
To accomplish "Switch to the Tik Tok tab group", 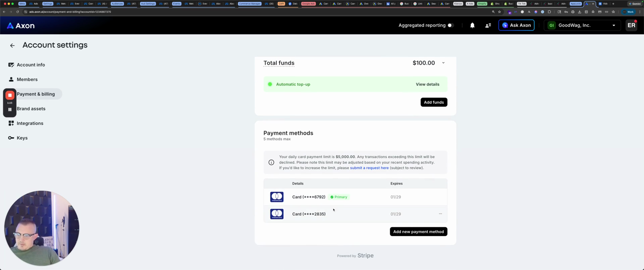I will coord(522,4).
